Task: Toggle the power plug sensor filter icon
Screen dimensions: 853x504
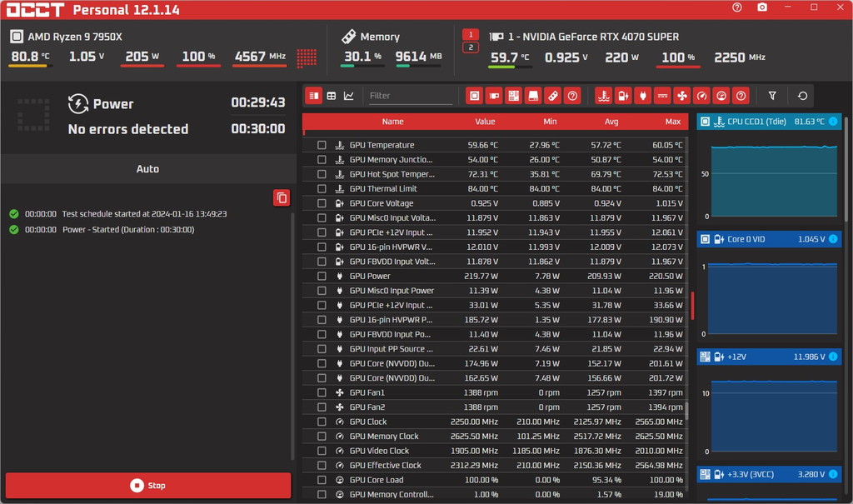Action: click(642, 96)
